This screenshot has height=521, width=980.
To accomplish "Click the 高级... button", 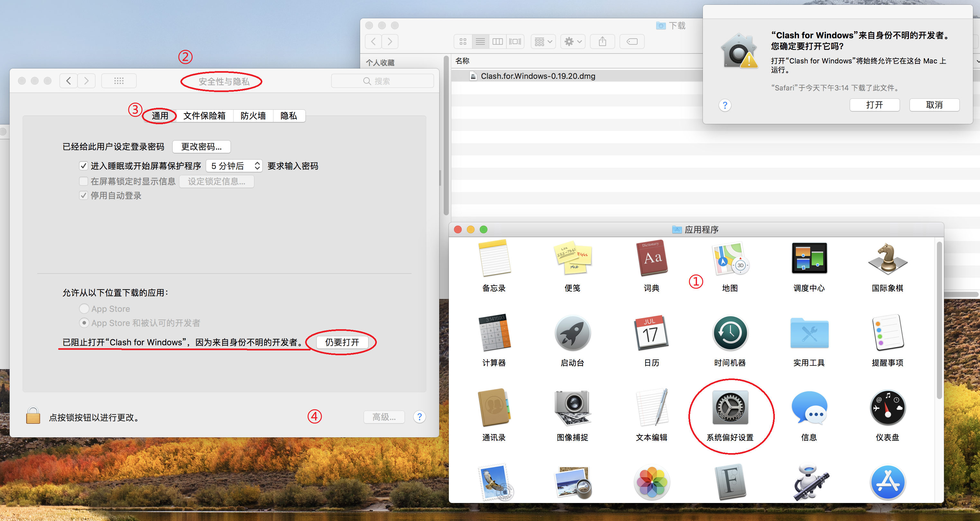I will pos(384,417).
